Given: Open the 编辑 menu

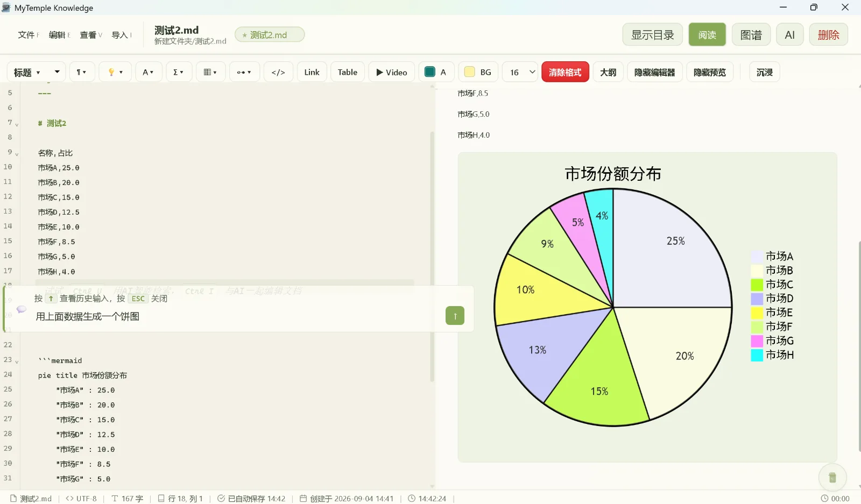Looking at the screenshot, I should coord(59,35).
